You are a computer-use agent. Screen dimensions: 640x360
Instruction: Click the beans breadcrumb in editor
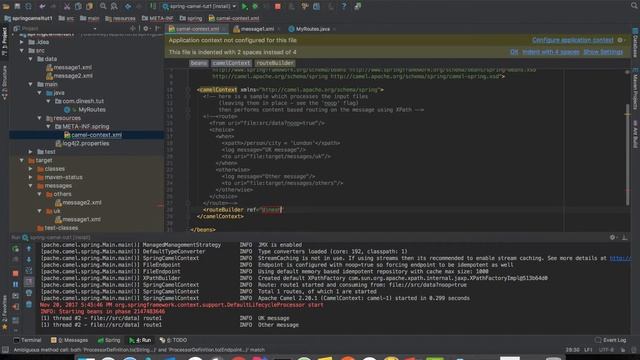[x=198, y=63]
